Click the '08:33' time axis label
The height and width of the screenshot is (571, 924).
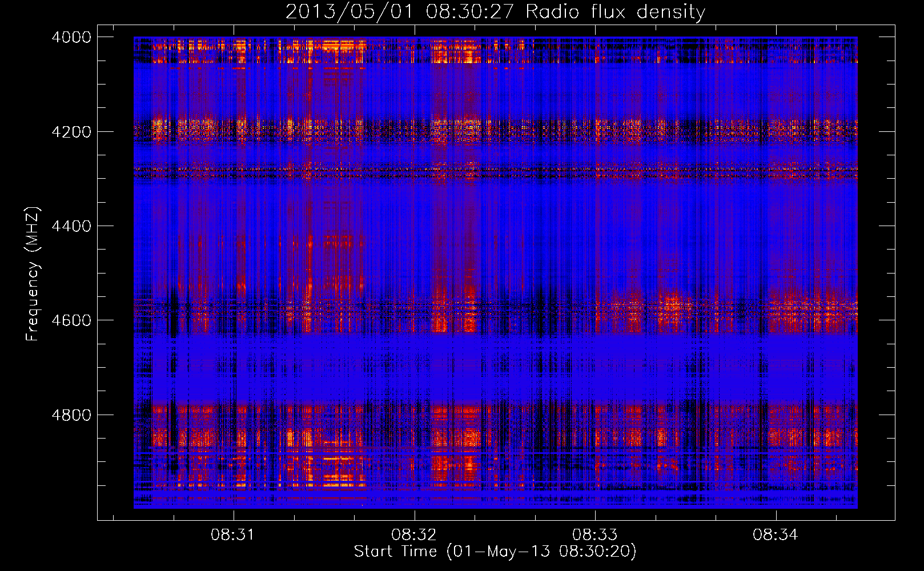(594, 535)
